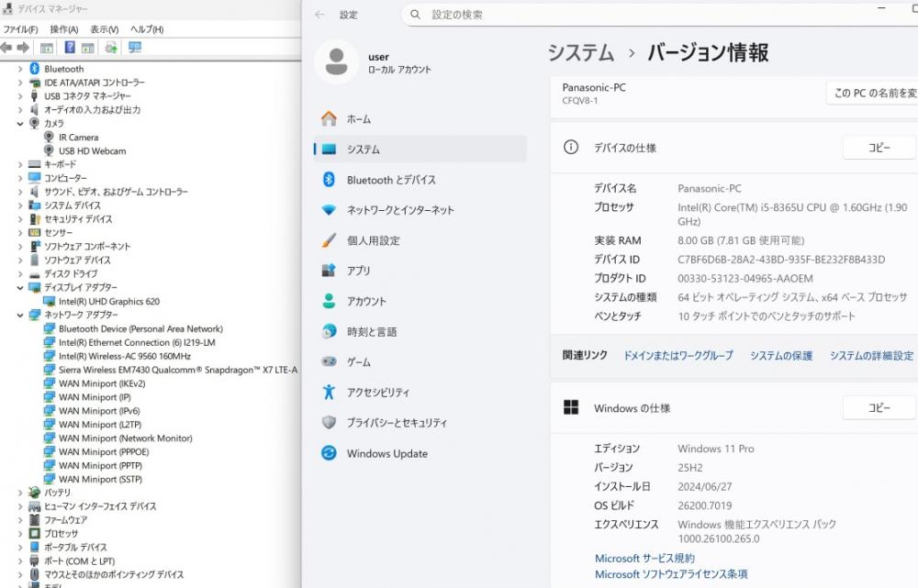This screenshot has height=588, width=918.
Task: Copy the デバイスの仕様 section
Action: (x=879, y=148)
